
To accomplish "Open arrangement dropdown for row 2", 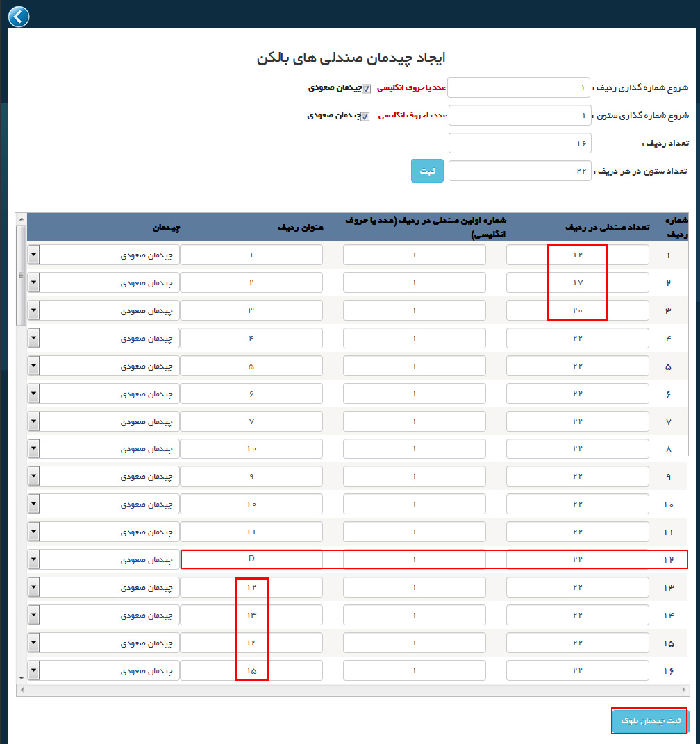I will tap(33, 282).
